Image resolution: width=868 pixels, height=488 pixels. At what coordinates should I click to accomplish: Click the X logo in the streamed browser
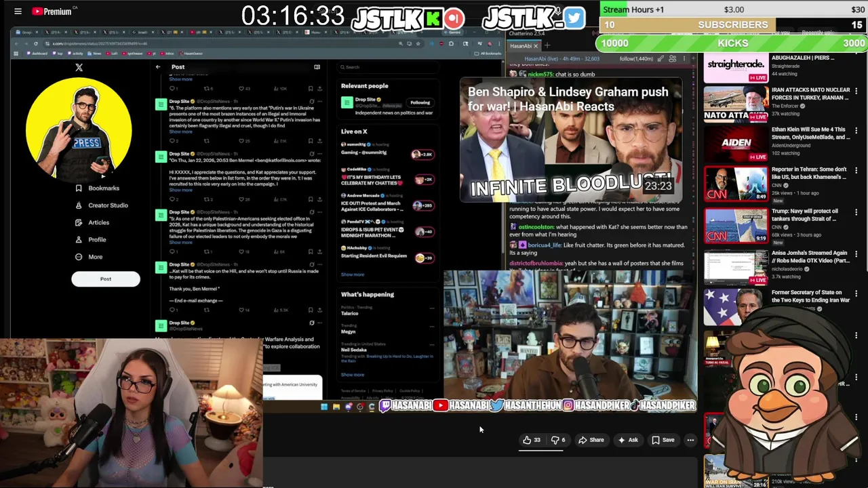79,67
